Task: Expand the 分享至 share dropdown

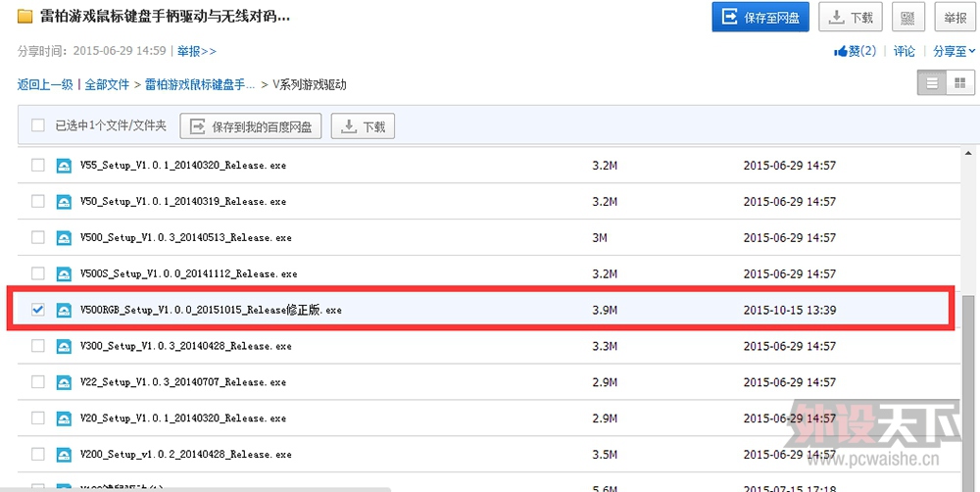Action: (954, 51)
